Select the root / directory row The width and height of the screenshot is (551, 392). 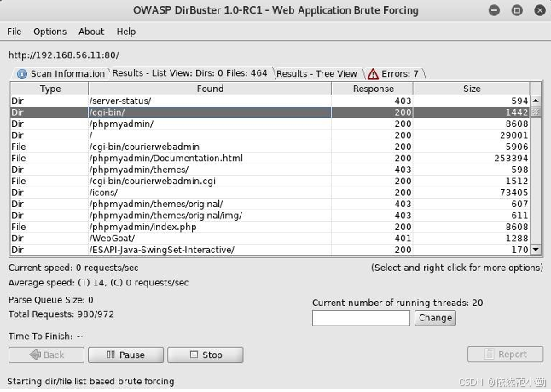pos(270,135)
